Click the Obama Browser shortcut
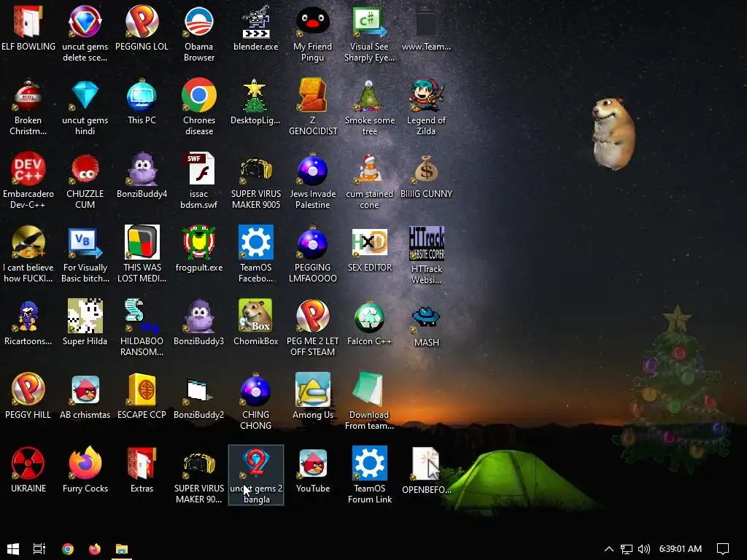 (198, 23)
